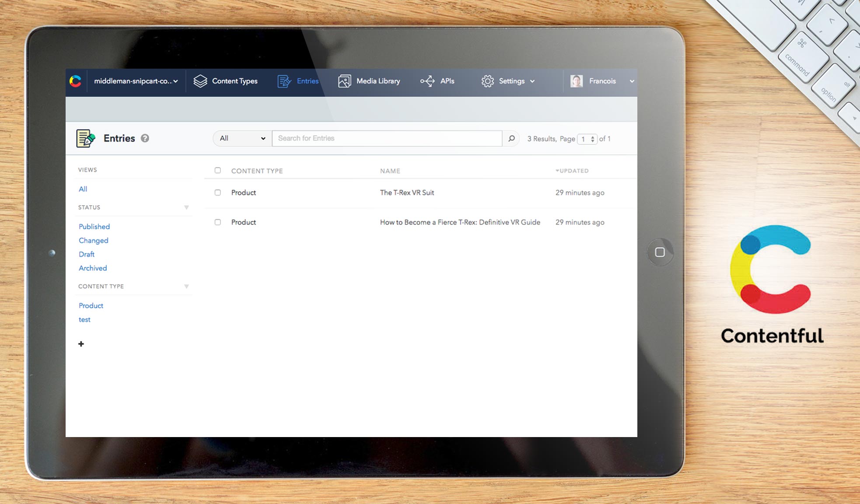This screenshot has width=860, height=504.
Task: Select the Fierce T-Rex VR Guide entry checkbox
Action: pos(217,222)
